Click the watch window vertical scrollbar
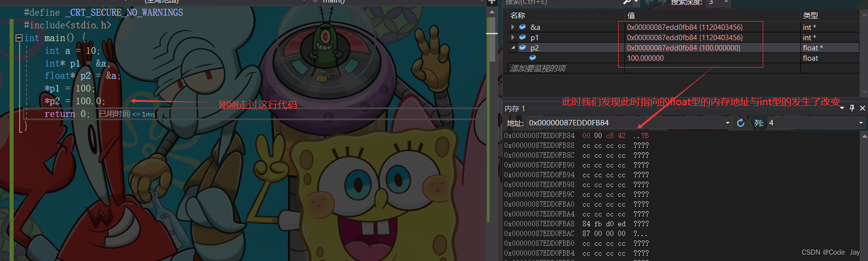Viewport: 868px width, 261px height. 864,54
